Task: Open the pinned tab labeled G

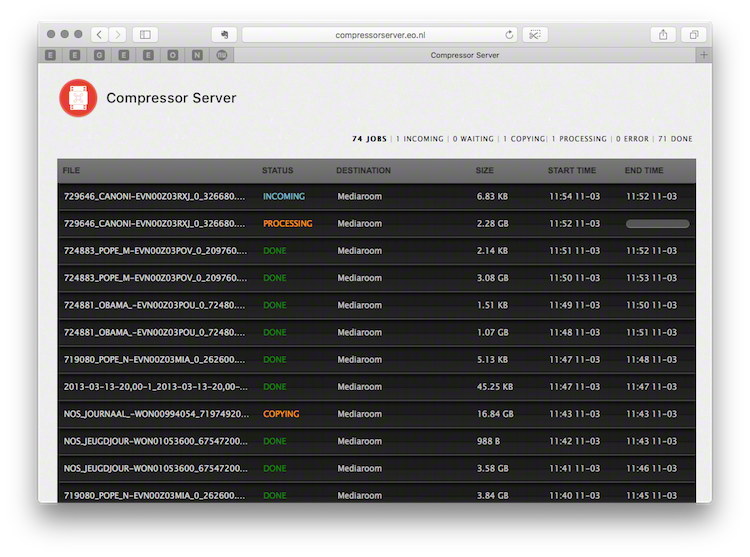Action: pos(99,55)
